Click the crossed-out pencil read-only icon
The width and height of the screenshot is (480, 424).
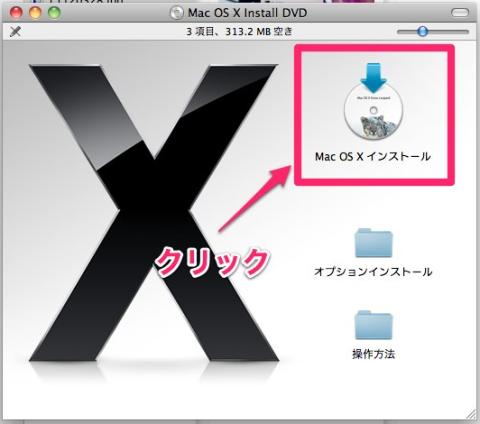point(15,32)
